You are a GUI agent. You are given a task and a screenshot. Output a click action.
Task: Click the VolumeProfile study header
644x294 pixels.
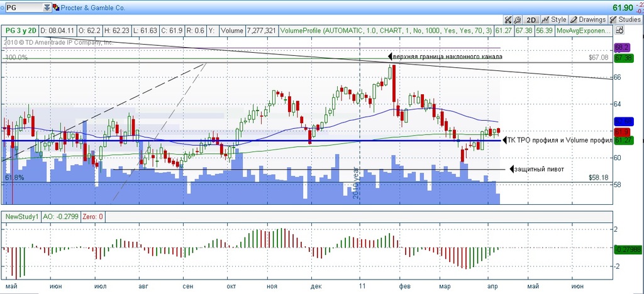(386, 30)
